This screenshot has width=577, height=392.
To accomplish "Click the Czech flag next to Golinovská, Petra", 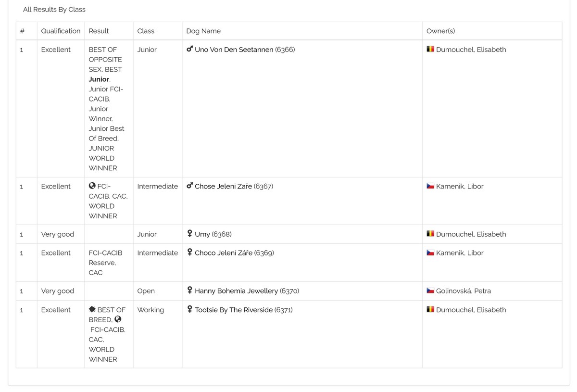I will pyautogui.click(x=430, y=291).
